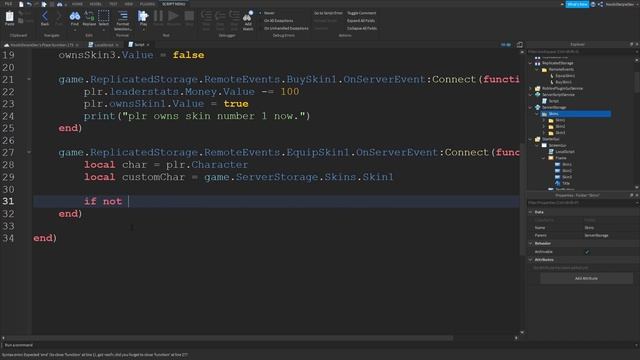
Task: Collapse the RemoteEvents folder node
Action: pyautogui.click(x=537, y=69)
